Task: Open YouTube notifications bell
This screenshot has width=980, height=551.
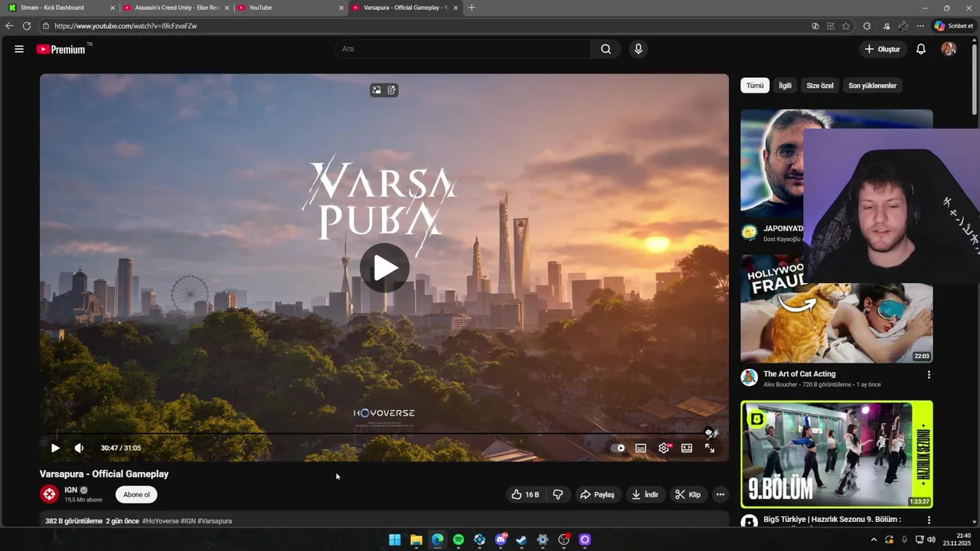Action: 921,49
